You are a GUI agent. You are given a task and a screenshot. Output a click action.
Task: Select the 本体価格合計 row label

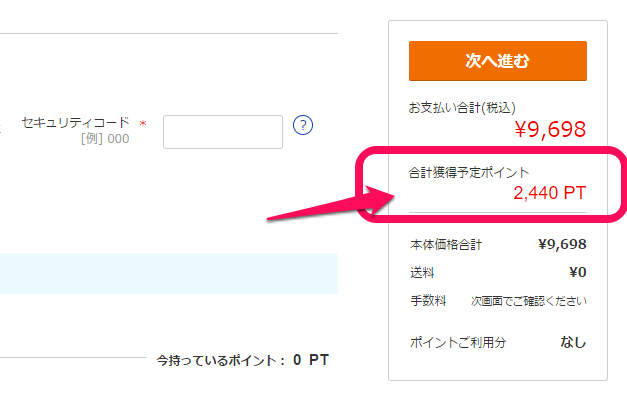tap(446, 244)
